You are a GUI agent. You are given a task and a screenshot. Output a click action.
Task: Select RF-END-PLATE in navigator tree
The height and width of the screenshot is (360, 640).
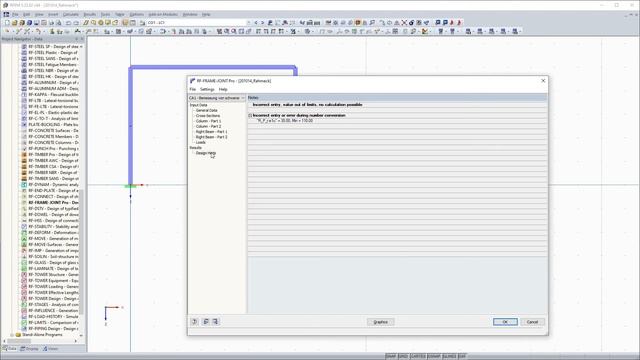53,191
